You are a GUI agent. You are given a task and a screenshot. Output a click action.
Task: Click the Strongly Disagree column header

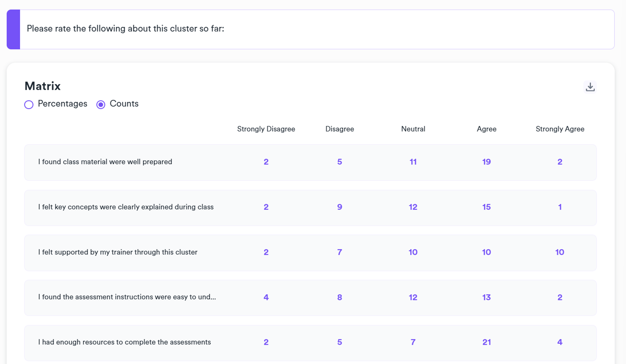pos(266,129)
